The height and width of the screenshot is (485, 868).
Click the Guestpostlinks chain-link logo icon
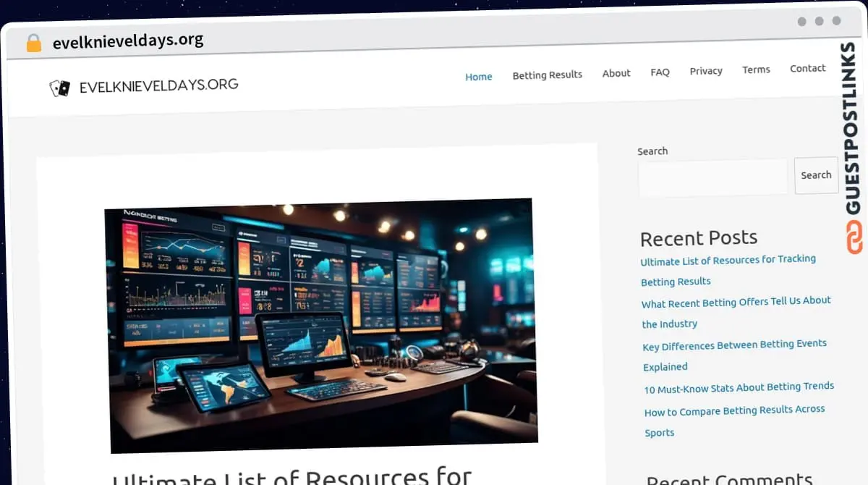pyautogui.click(x=854, y=237)
